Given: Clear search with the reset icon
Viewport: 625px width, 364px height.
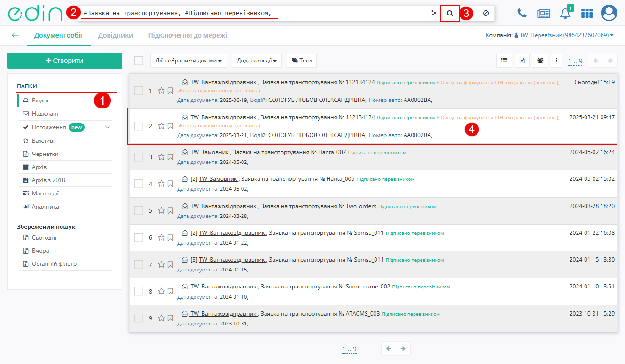Looking at the screenshot, I should pyautogui.click(x=485, y=14).
